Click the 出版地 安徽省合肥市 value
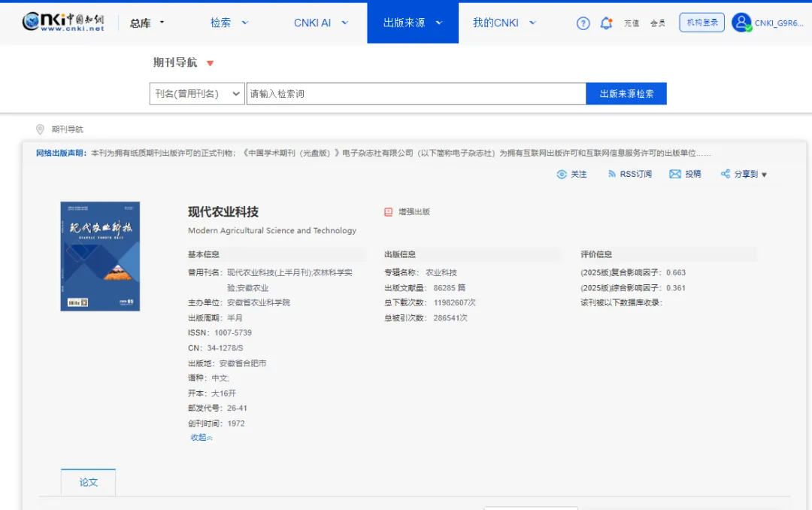Image resolution: width=812 pixels, height=510 pixels. pos(243,363)
